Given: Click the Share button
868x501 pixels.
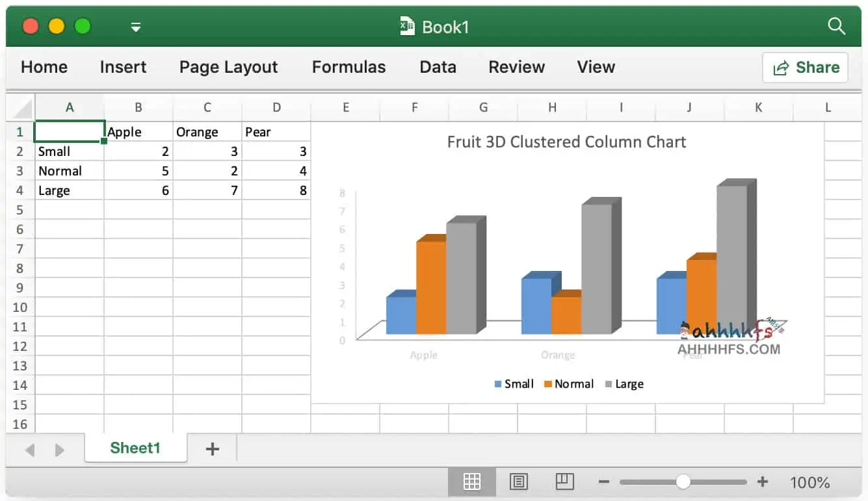Looking at the screenshot, I should coord(805,67).
